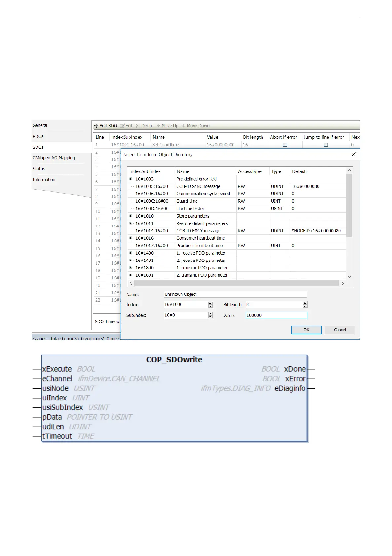The width and height of the screenshot is (392, 556).
Task: Select the Life time factor row
Action: coord(237,209)
